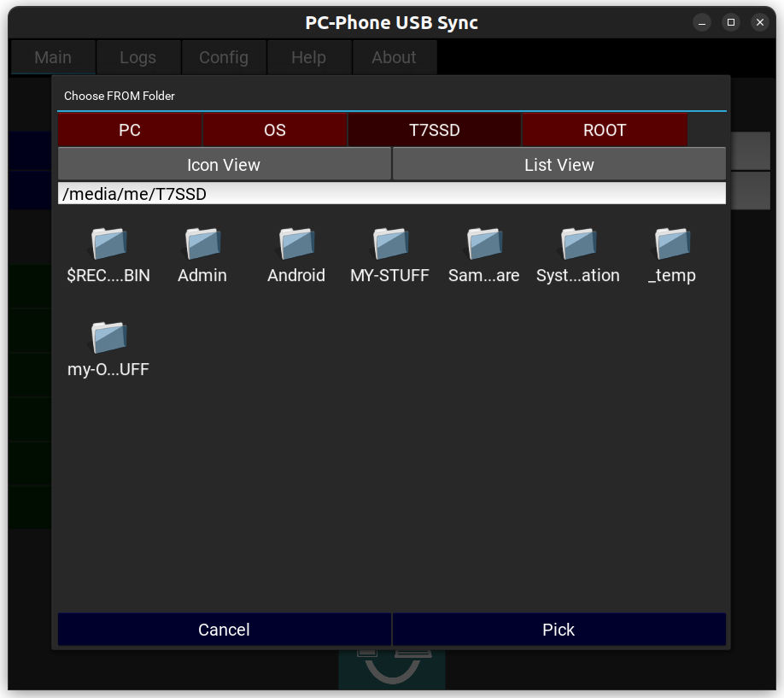Screen dimensions: 784x698
Task: Close the PC-Phone USB Sync window
Action: point(759,22)
